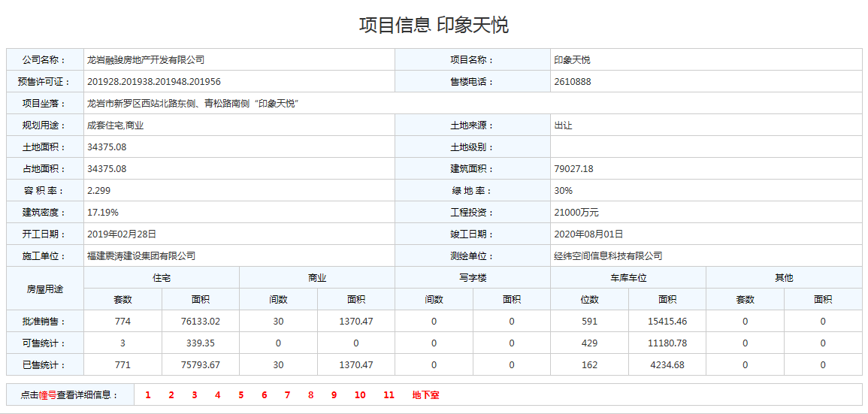Click approved parking spaces 591

pyautogui.click(x=589, y=322)
